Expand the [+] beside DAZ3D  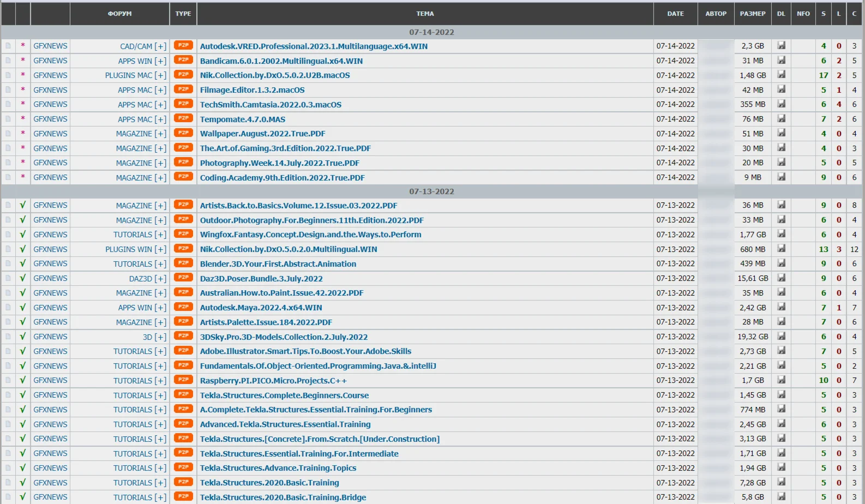(160, 279)
